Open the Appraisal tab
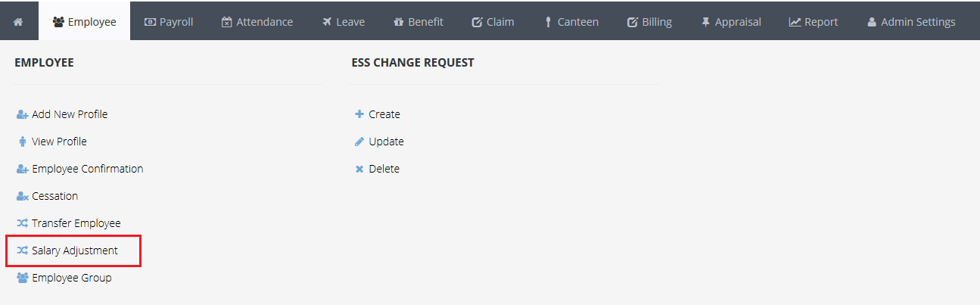 pos(731,22)
